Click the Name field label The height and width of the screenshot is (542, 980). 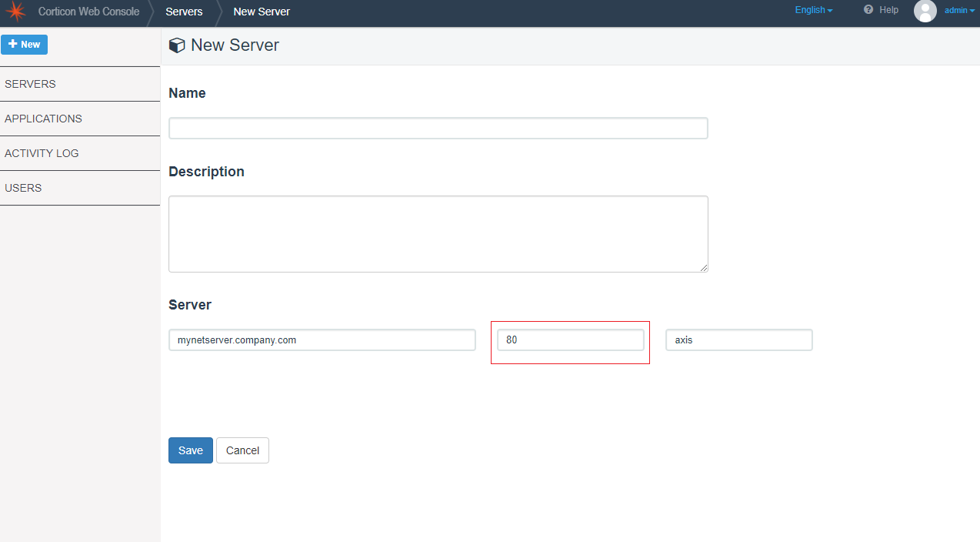(187, 93)
